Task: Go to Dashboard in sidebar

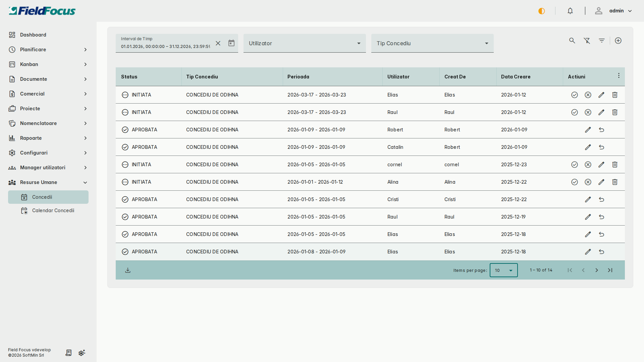Action: [x=33, y=35]
